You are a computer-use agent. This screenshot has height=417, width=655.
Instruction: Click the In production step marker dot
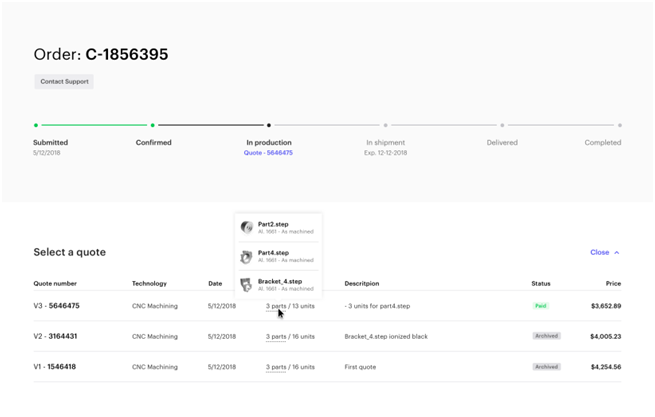pos(268,126)
